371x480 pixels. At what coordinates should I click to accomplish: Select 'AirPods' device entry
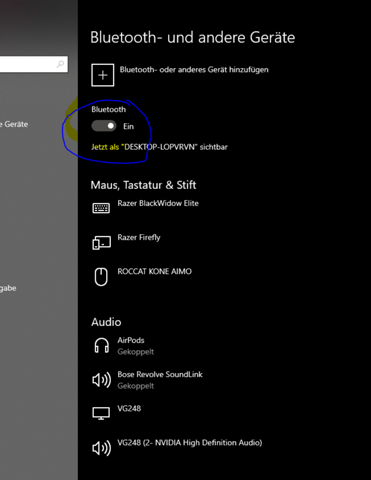tap(131, 340)
